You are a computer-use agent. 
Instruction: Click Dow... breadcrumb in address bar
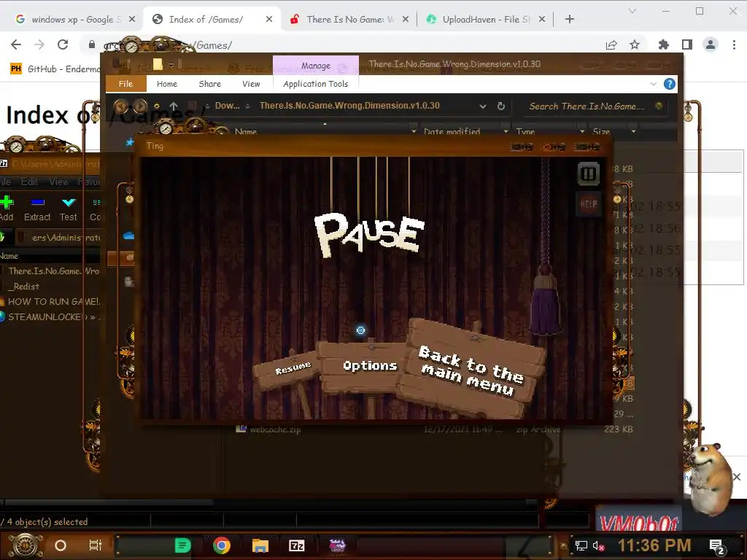click(x=228, y=106)
